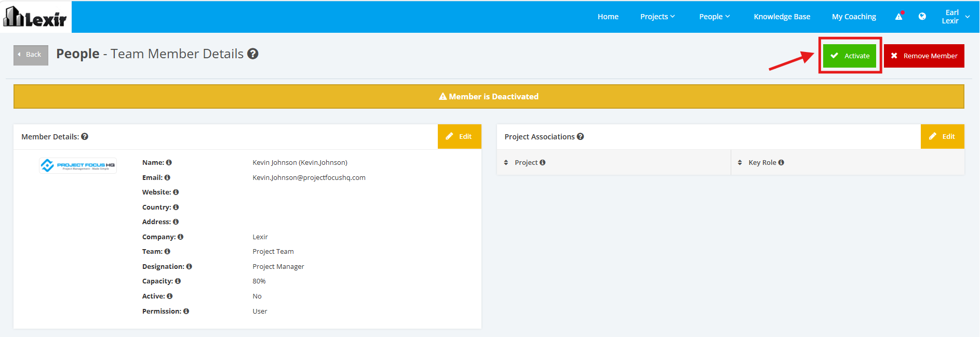Expand the People menu
The image size is (980, 337).
tap(714, 17)
